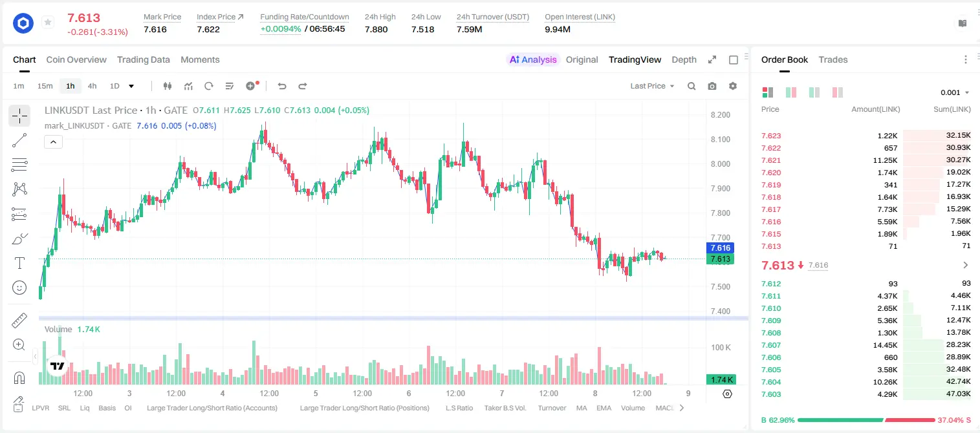Open the indicators icon in toolbar
The width and height of the screenshot is (980, 433).
point(188,86)
